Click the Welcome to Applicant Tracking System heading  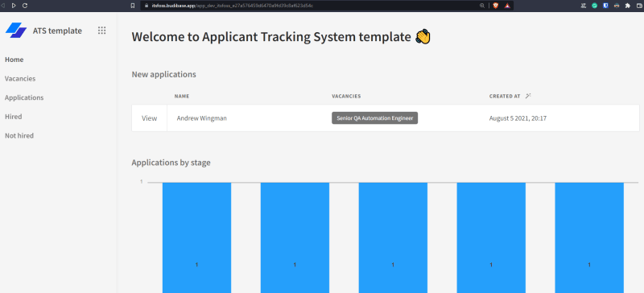pos(271,37)
